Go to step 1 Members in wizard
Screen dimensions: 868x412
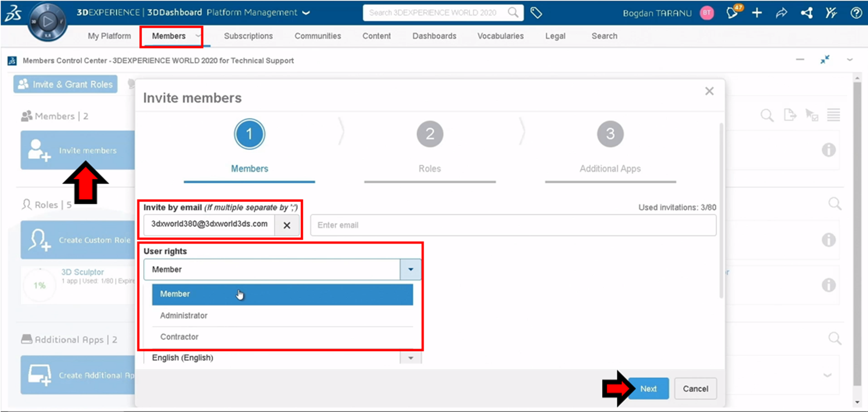pyautogui.click(x=250, y=134)
